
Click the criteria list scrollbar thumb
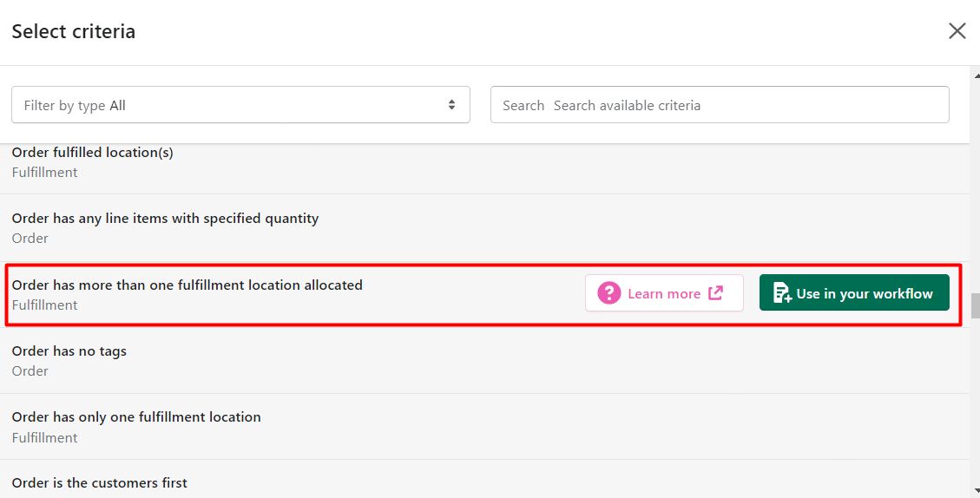coord(976,306)
